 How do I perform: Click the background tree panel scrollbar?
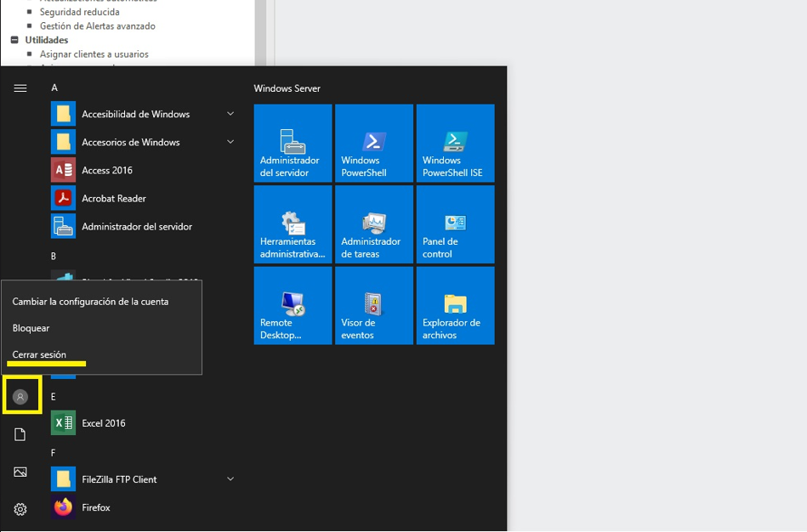tap(260, 33)
